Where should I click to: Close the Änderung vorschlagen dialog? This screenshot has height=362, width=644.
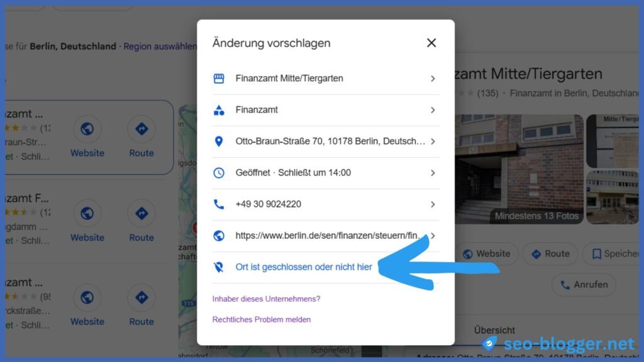[431, 43]
